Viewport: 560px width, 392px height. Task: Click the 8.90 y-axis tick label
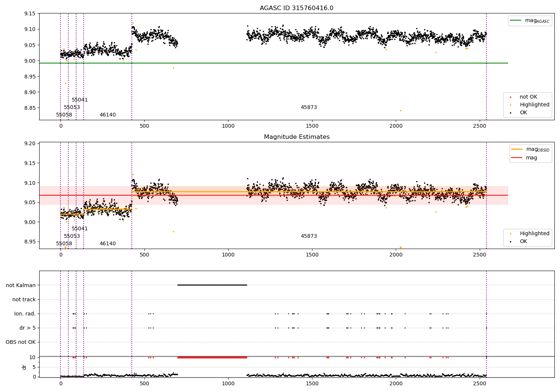coord(29,93)
